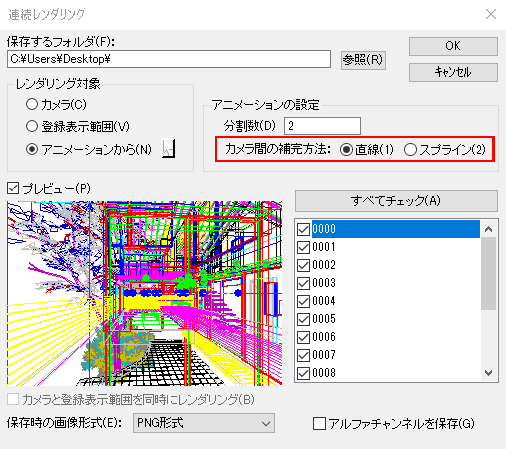Uncheck frame 0006 checkbox
The image size is (506, 449).
(x=303, y=337)
